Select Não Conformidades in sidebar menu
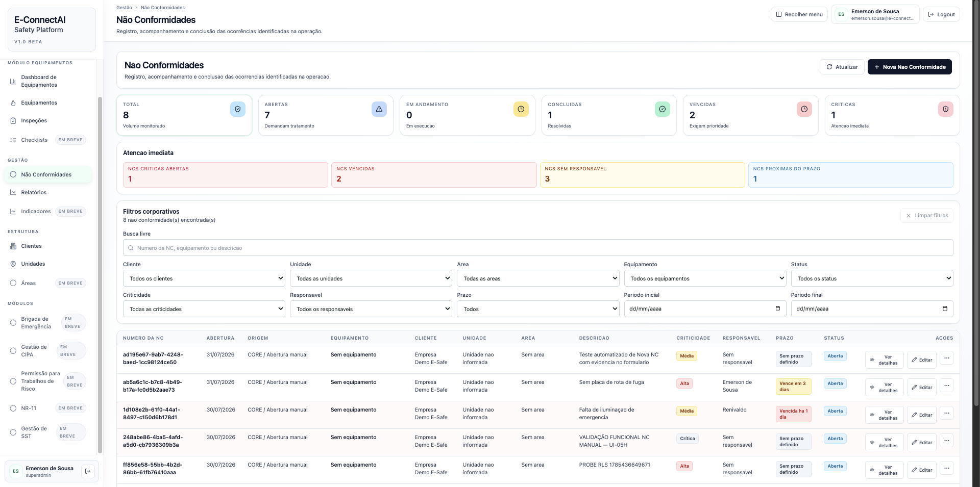 pyautogui.click(x=48, y=174)
